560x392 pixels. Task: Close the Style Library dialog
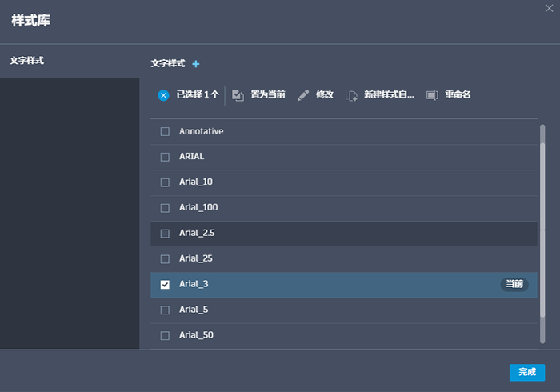coord(548,8)
